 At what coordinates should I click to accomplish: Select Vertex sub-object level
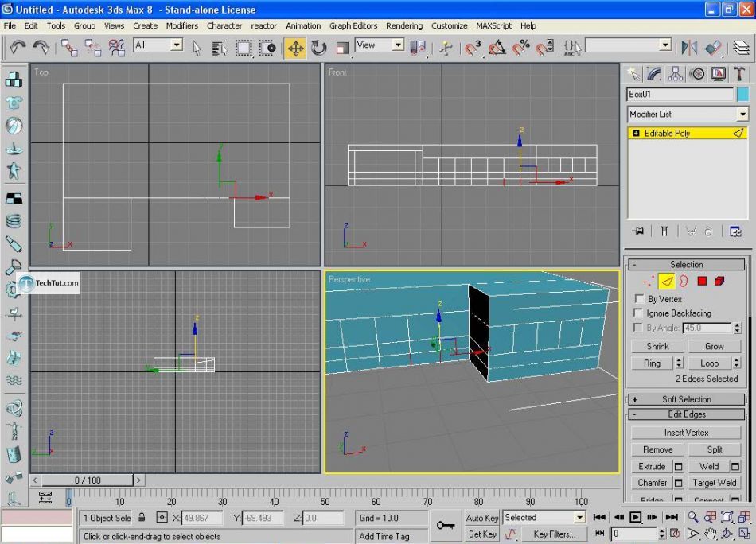click(x=649, y=281)
